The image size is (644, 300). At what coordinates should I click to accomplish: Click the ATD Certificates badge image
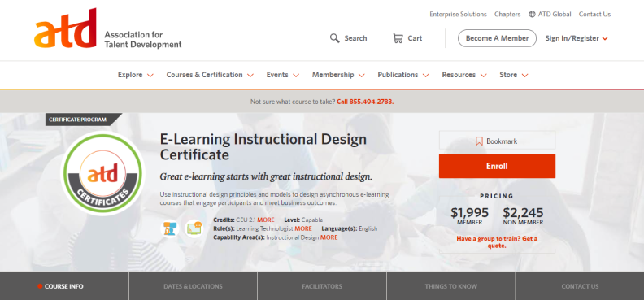102,173
